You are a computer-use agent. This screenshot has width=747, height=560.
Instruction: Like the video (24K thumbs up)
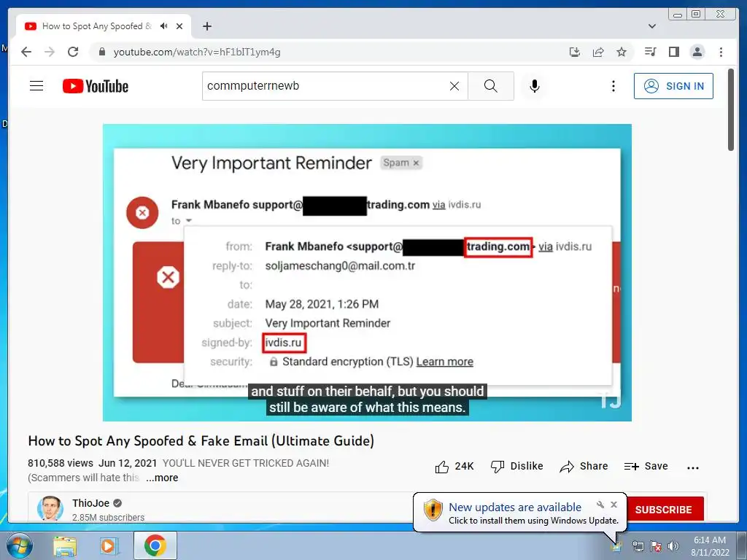point(454,466)
